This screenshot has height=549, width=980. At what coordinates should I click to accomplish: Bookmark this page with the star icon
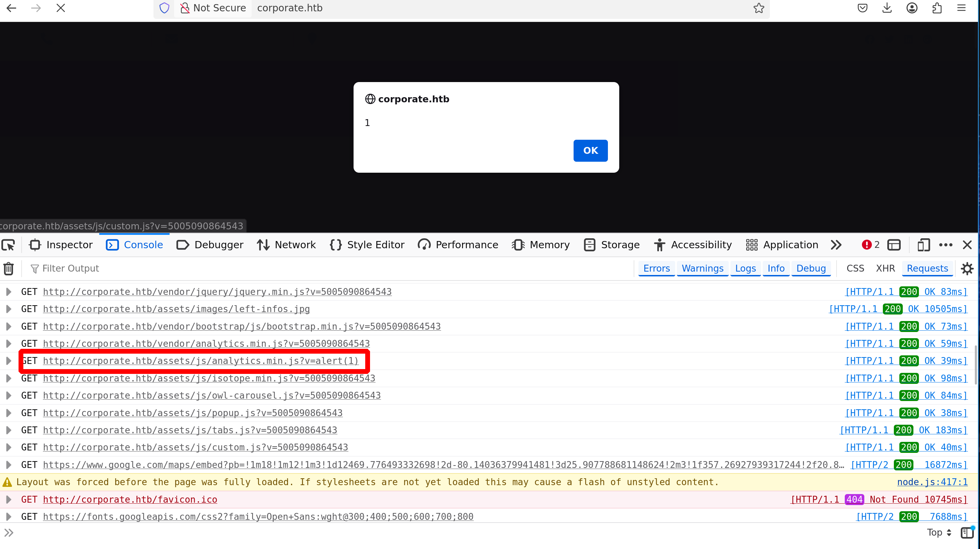coord(759,8)
